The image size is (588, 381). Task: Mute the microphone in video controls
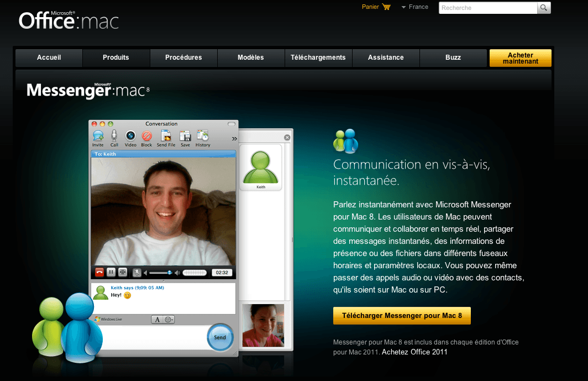click(137, 273)
